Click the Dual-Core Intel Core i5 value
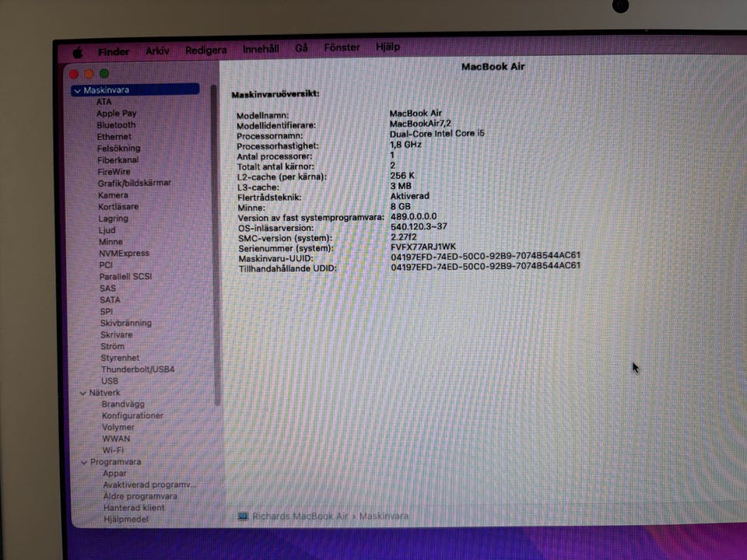Viewport: 747px width, 560px height. 437,133
